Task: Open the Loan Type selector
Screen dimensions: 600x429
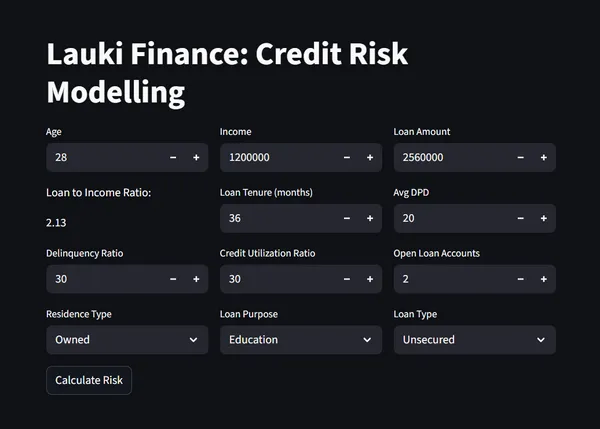Action: coord(474,340)
